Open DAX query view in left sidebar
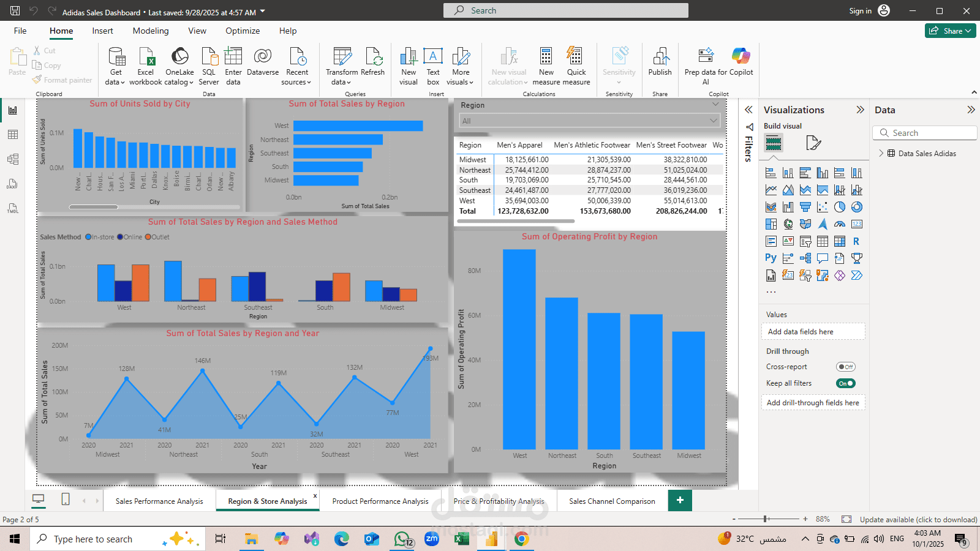The image size is (980, 551). pyautogui.click(x=13, y=184)
